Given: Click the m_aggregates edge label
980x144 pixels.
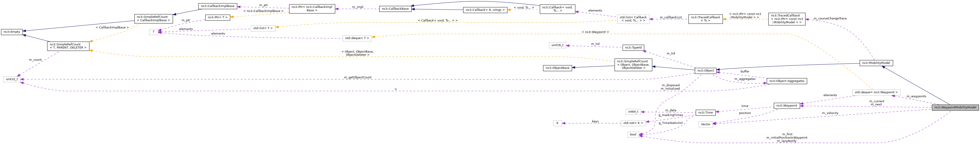Looking at the screenshot, I should 745,79.
